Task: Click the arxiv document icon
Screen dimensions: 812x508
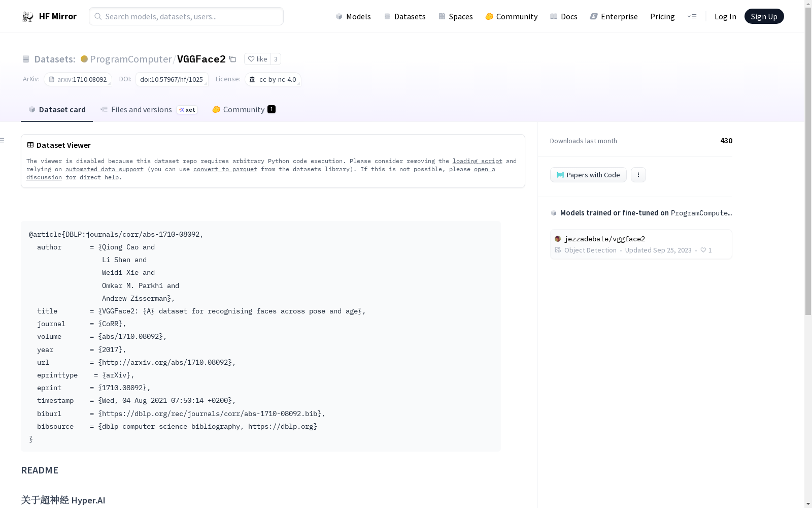Action: click(51, 79)
